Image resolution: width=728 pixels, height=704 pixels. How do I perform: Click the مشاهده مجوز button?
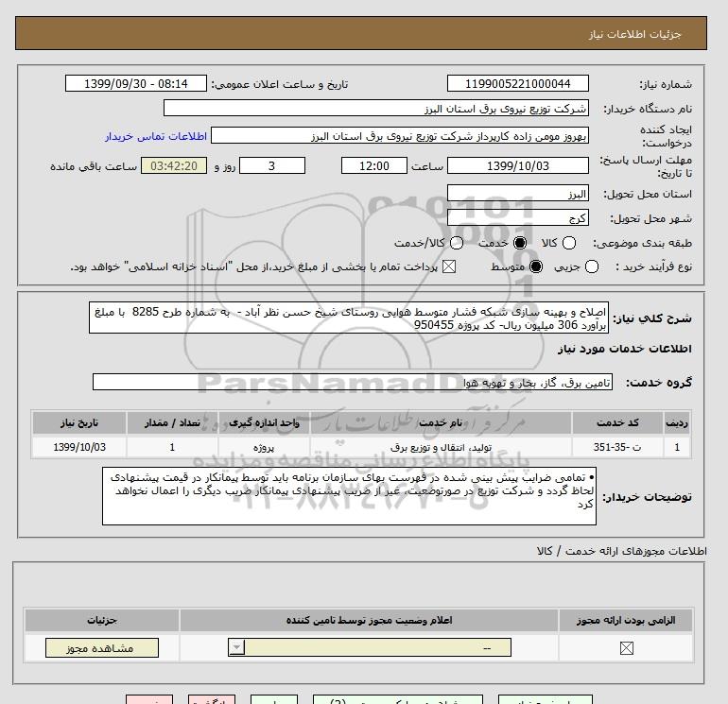[x=102, y=648]
